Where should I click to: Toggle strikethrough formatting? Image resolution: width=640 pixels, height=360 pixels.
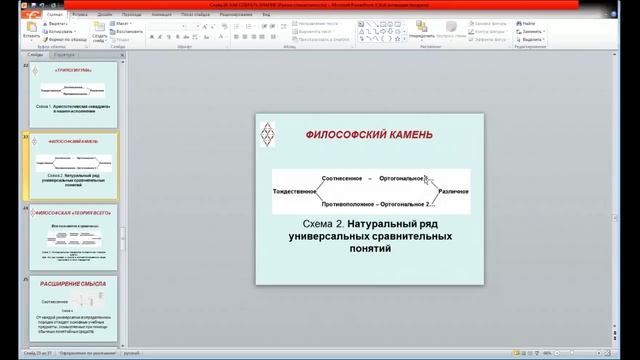tap(186, 37)
